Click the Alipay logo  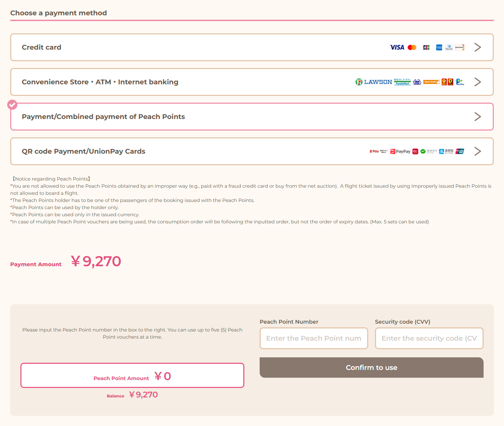click(x=446, y=151)
